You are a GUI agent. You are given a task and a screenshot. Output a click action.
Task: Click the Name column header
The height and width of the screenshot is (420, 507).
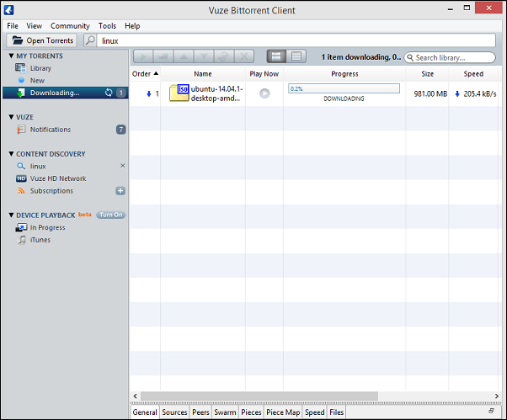[x=203, y=74]
